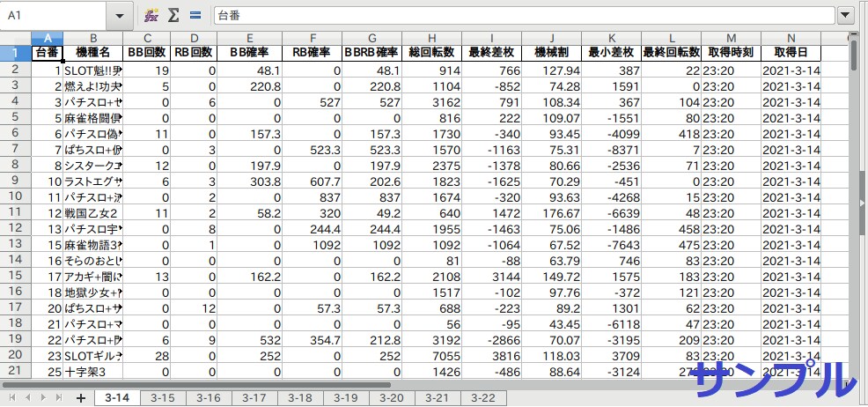868x407 pixels.
Task: Switch to the 3-19 sheet tab
Action: point(347,397)
